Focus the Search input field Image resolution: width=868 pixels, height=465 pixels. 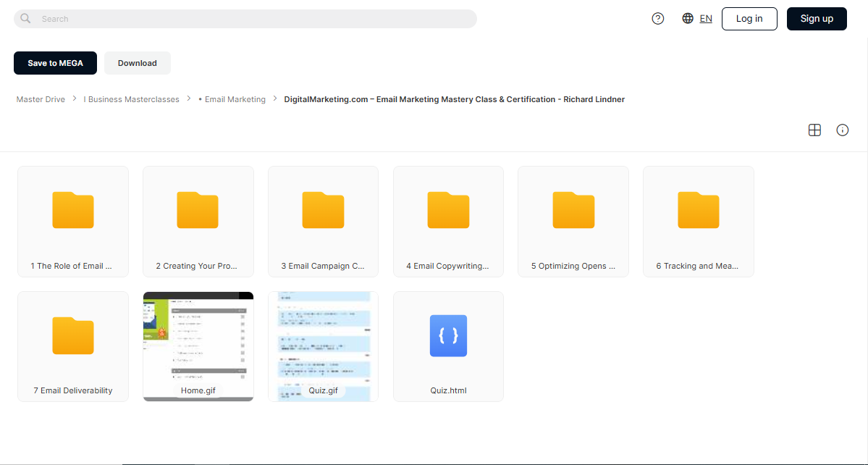pyautogui.click(x=245, y=19)
